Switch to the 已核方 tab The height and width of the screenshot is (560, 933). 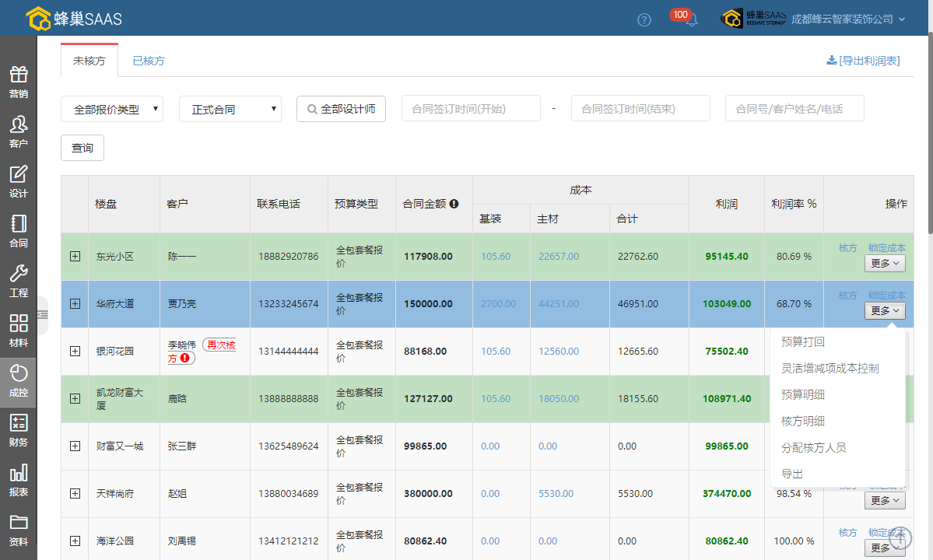tap(148, 61)
